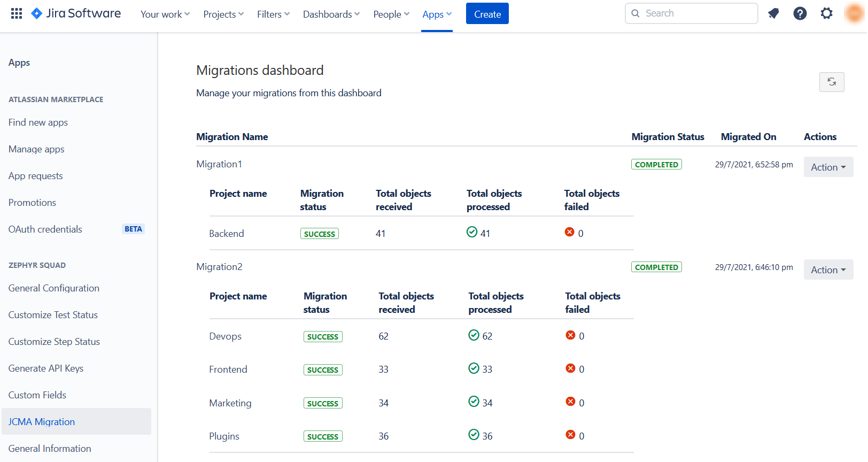Click the Frontend processed checkmark icon
This screenshot has width=868, height=462.
click(x=474, y=368)
